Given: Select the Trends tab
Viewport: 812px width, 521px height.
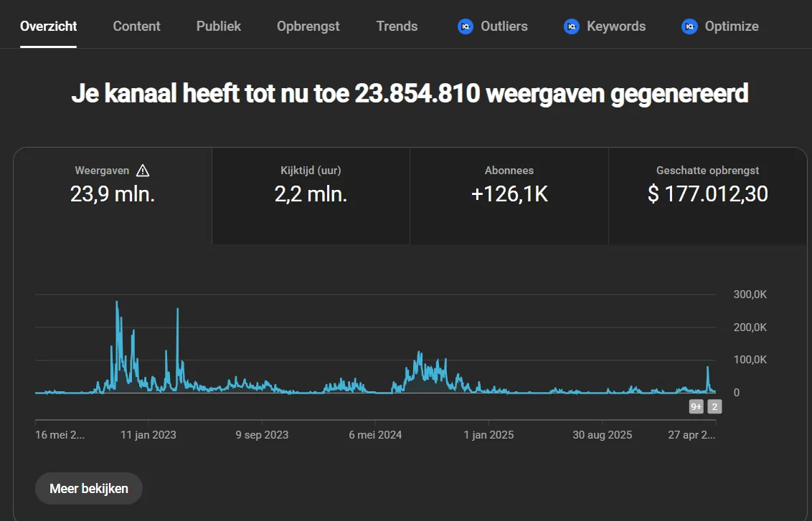Looking at the screenshot, I should click(397, 27).
